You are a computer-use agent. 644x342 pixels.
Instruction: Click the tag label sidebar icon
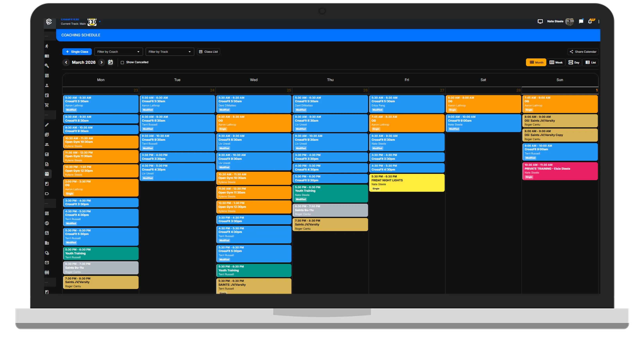(47, 194)
